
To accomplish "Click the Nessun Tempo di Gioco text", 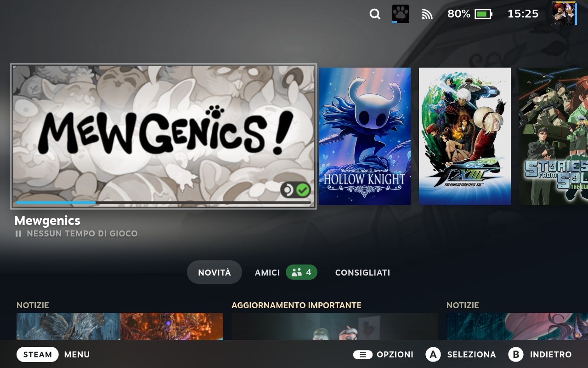I will tap(82, 234).
